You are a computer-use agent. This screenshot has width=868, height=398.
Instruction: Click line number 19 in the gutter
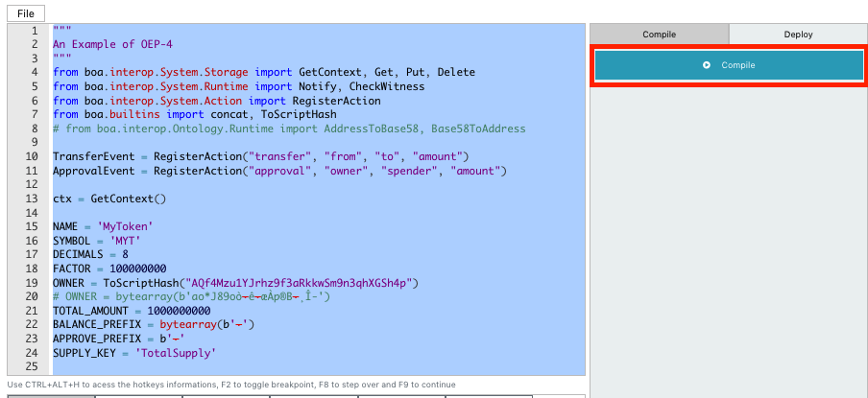click(x=32, y=283)
